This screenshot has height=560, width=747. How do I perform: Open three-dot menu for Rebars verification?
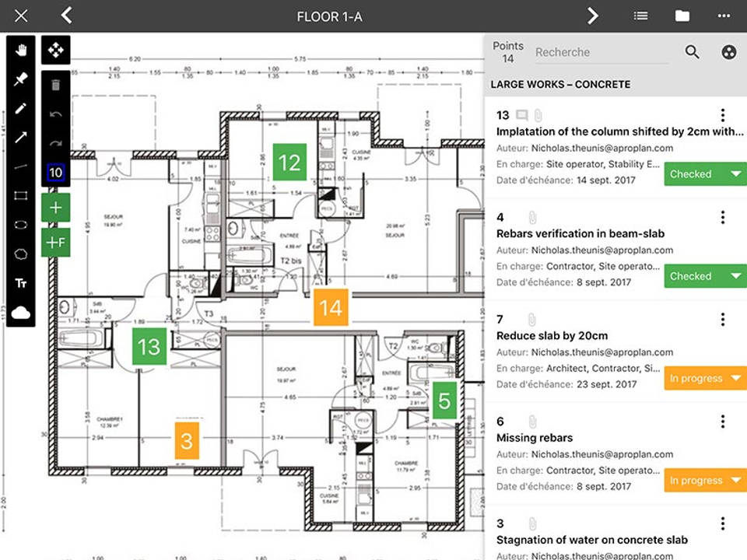[x=723, y=217]
